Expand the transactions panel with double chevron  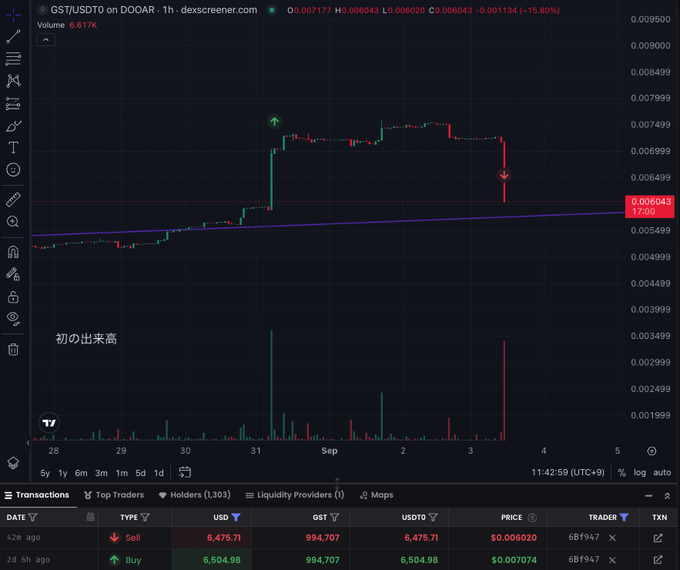pyautogui.click(x=667, y=495)
